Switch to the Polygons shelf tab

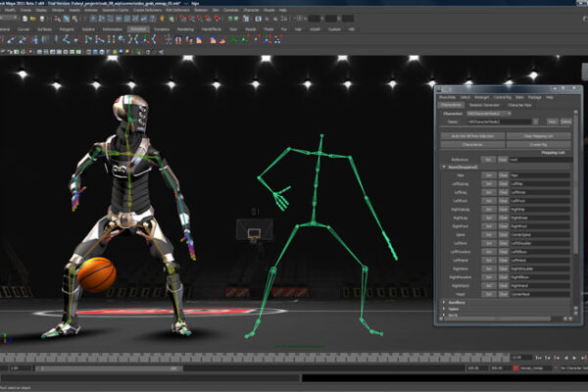coord(67,29)
